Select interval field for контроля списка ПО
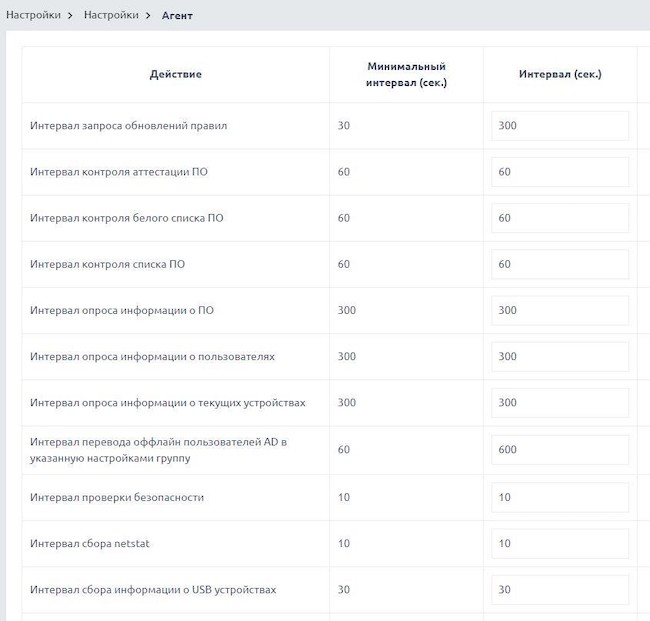Screen dimensions: 650x621 pos(560,264)
